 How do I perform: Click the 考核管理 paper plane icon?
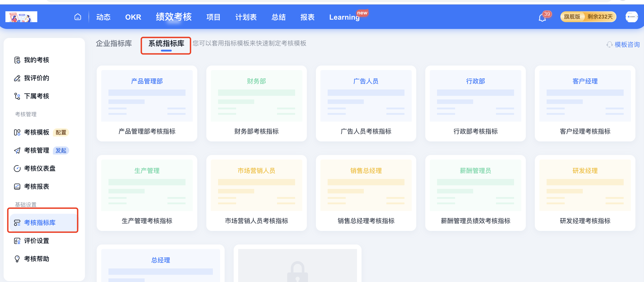click(x=17, y=150)
